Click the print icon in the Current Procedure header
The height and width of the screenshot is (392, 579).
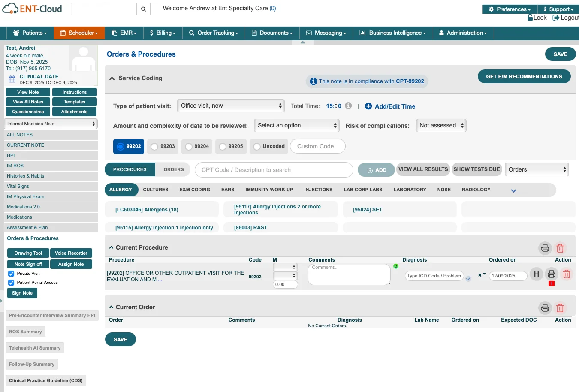pos(545,248)
